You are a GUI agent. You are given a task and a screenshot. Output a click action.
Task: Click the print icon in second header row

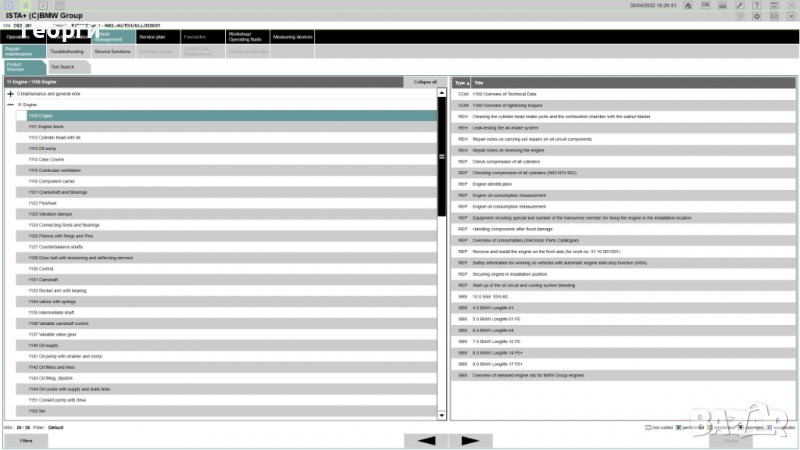[774, 16]
